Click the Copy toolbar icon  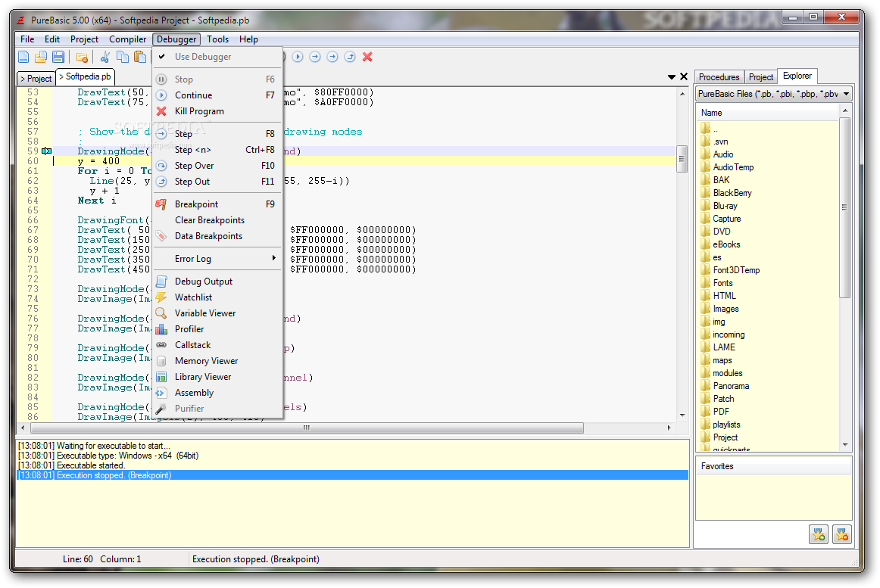point(123,57)
